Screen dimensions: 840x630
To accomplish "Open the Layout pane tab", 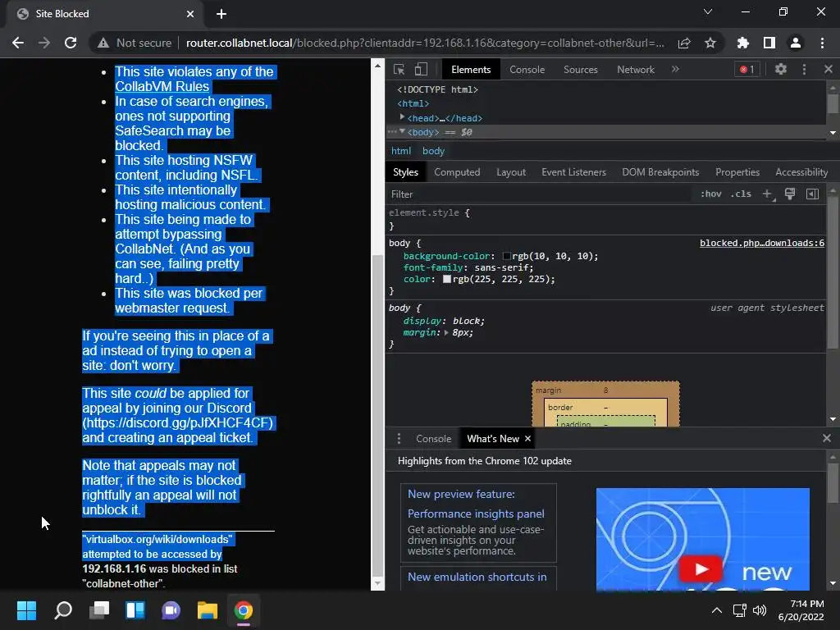I will [511, 172].
